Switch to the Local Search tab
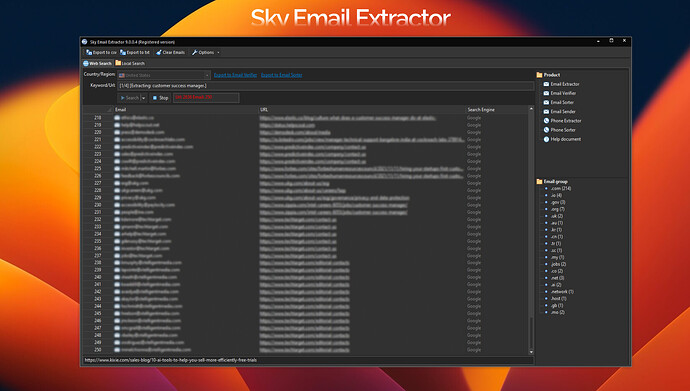Image resolution: width=690 pixels, height=391 pixels. click(x=130, y=63)
